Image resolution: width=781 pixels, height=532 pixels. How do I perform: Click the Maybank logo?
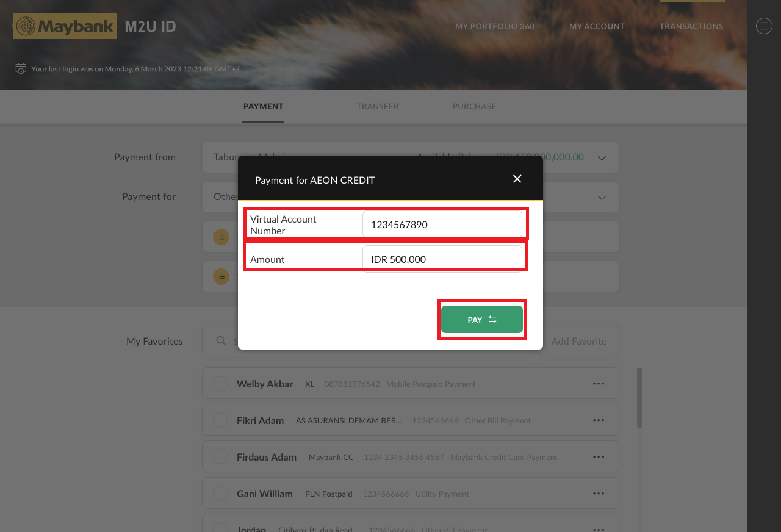coord(65,26)
